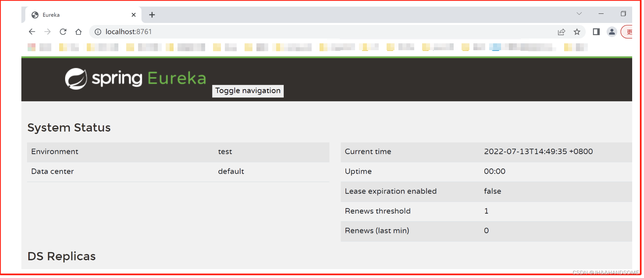Image resolution: width=644 pixels, height=278 pixels.
Task: Share this page via share icon
Action: 561,32
